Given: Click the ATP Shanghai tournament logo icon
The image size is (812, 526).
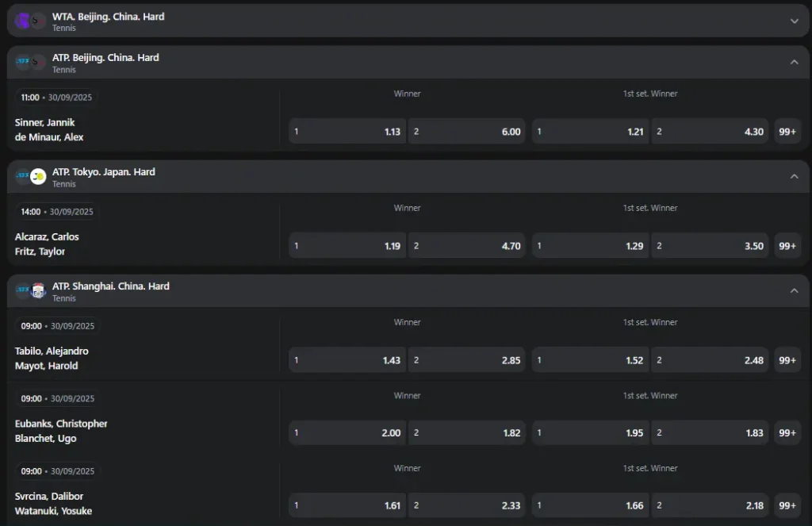Looking at the screenshot, I should pos(30,290).
